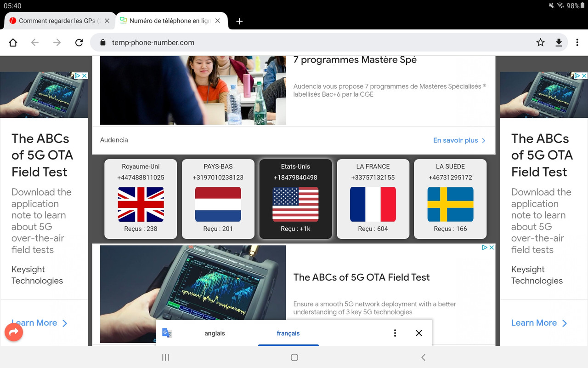Navigate back in the browser

35,42
